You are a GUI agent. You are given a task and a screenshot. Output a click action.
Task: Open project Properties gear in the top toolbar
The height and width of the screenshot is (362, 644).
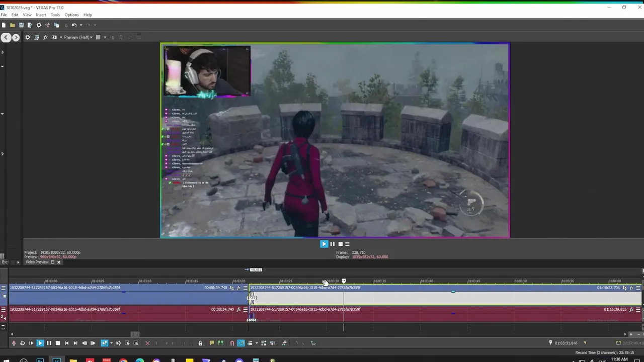39,25
